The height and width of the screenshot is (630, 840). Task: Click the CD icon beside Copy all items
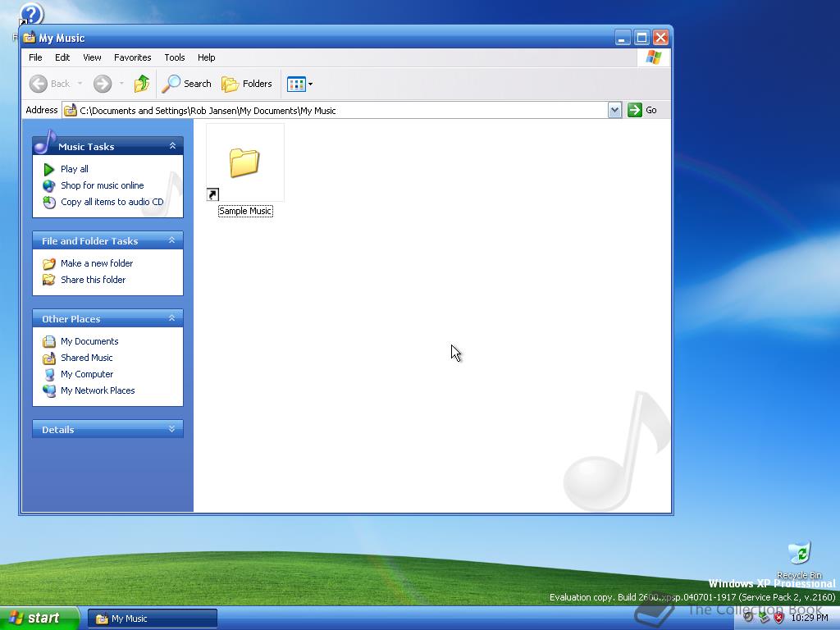click(x=48, y=203)
